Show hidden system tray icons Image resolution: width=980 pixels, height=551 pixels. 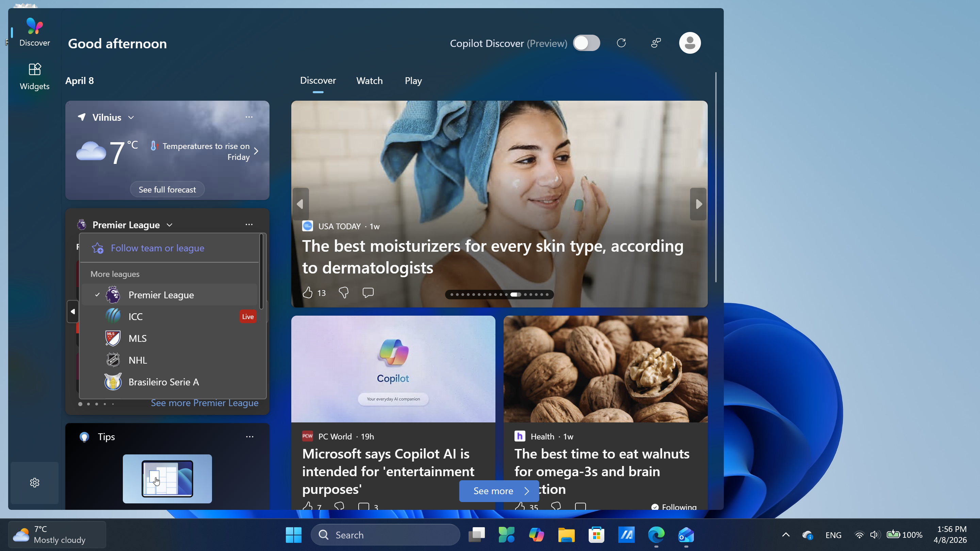pyautogui.click(x=786, y=535)
